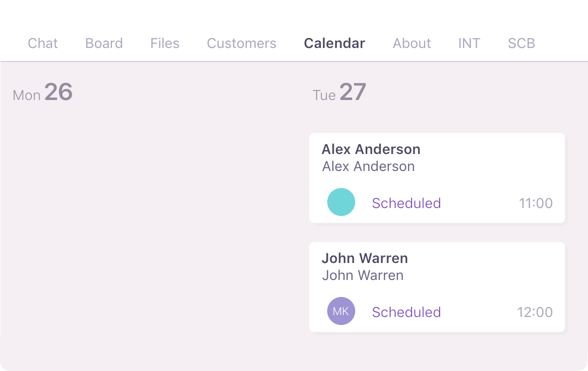Select the Alex Anderson appointment card
588x371 pixels.
437,177
